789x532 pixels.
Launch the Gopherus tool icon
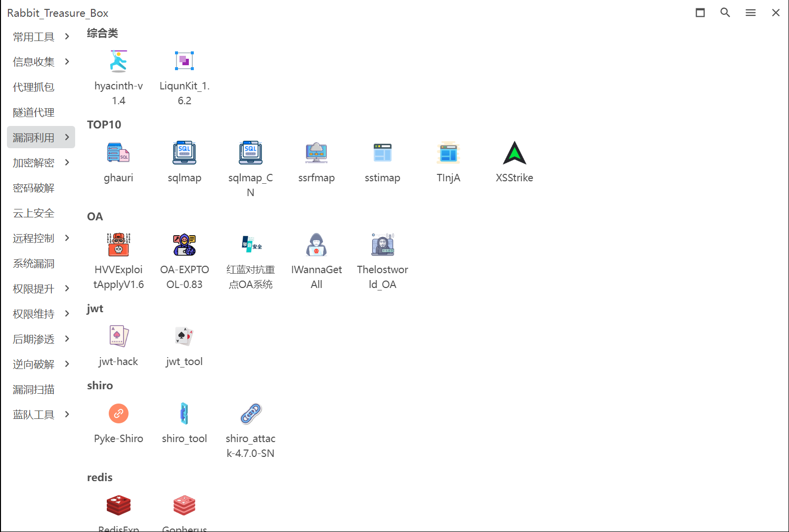click(184, 506)
